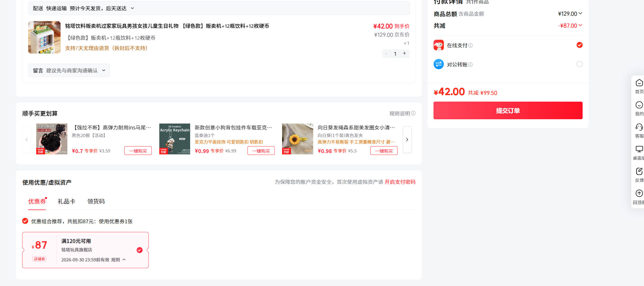Select the 在线支付 payment radio button
Image resolution: width=644 pixels, height=286 pixels.
click(x=579, y=45)
